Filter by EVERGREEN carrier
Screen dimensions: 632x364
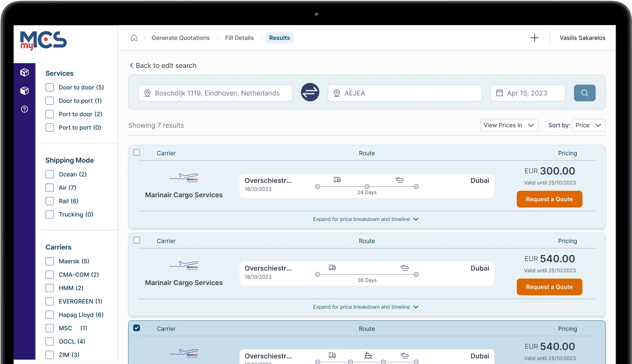pos(50,301)
